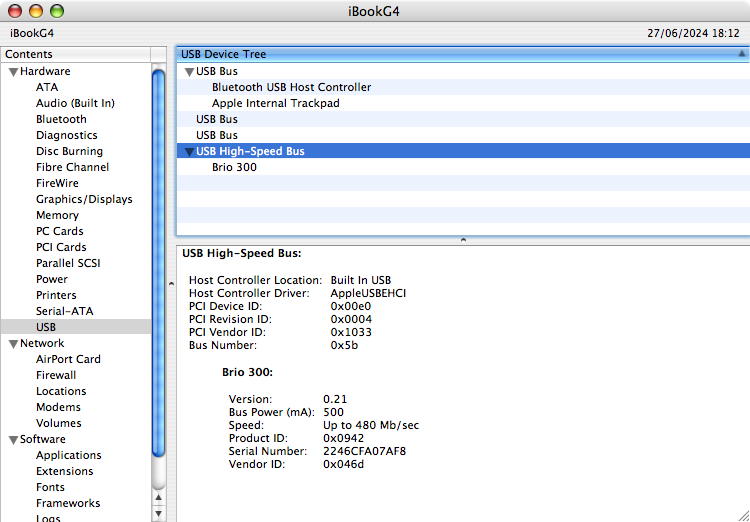This screenshot has width=750, height=522.
Task: Open Modems under Network
Action: [x=58, y=407]
